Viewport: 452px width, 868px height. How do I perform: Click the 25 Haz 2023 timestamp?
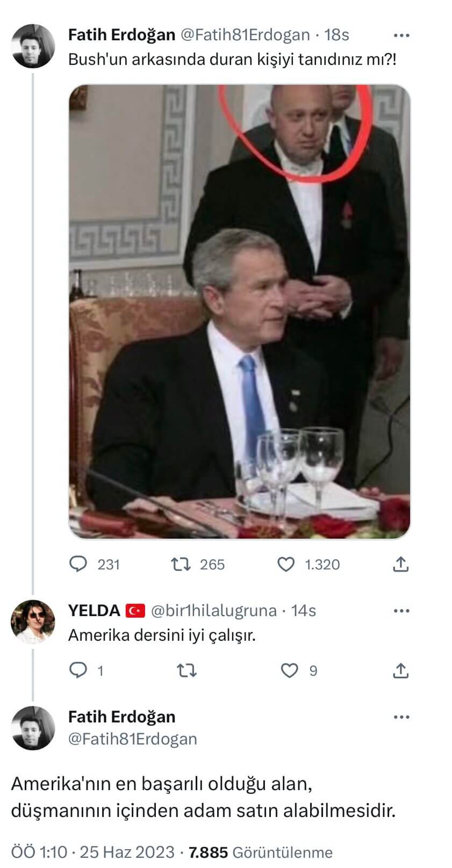click(127, 852)
